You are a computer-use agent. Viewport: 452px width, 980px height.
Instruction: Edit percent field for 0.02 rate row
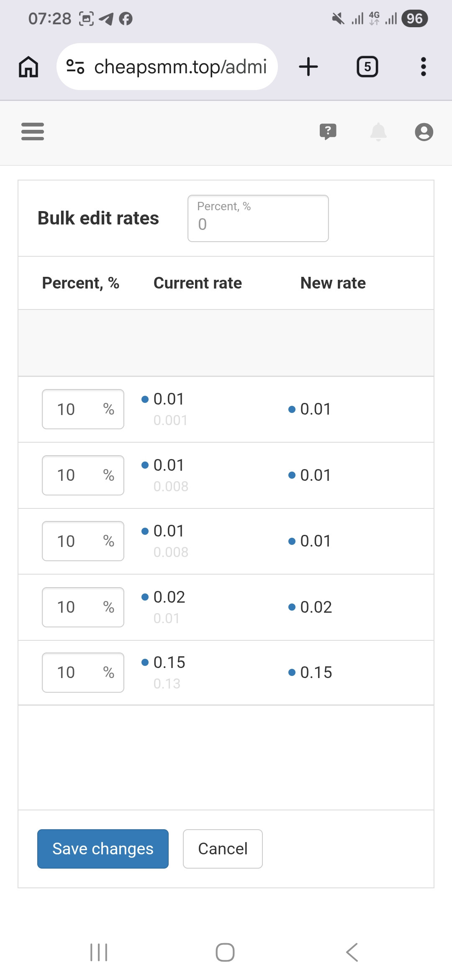click(83, 607)
